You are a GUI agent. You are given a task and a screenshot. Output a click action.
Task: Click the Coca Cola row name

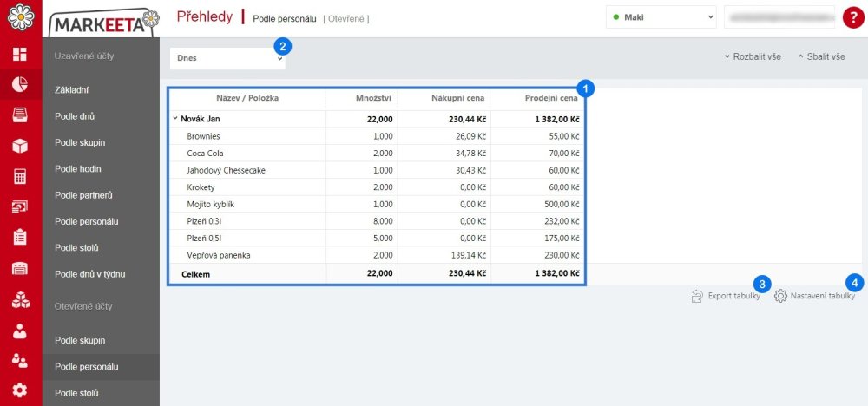[x=205, y=154]
